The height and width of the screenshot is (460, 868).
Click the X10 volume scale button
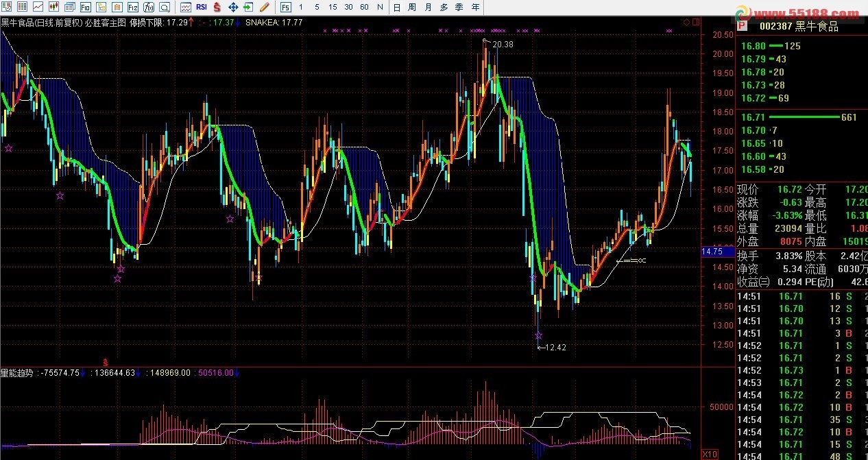[710, 454]
